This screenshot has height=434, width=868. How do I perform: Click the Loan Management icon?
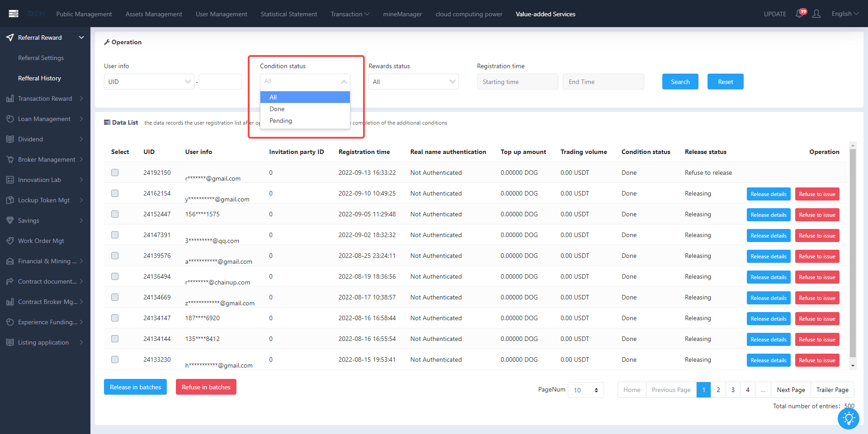click(x=10, y=119)
